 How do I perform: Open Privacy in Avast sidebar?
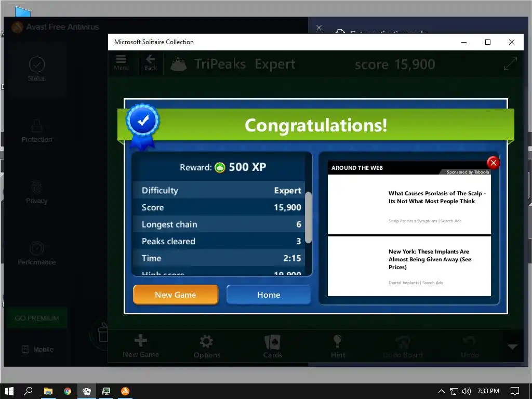(37, 192)
